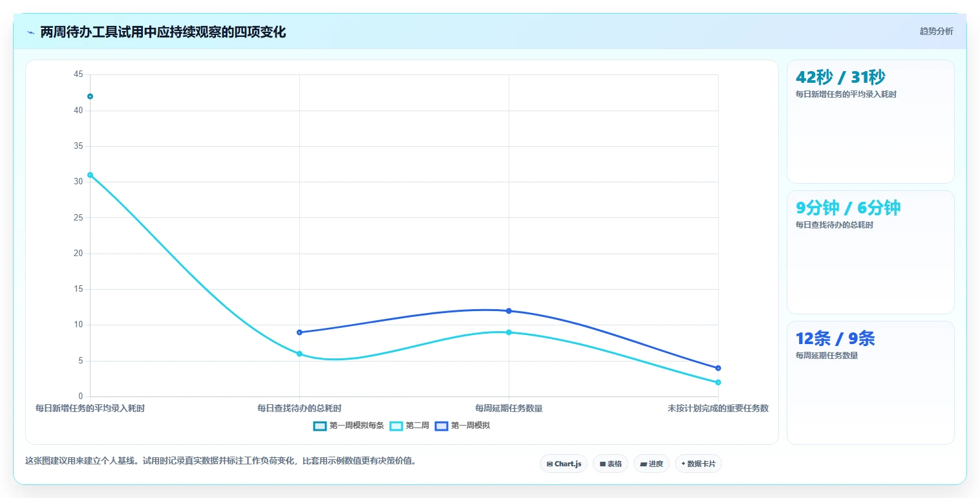Click the 9分钟 / 6分钟 card value

[848, 208]
